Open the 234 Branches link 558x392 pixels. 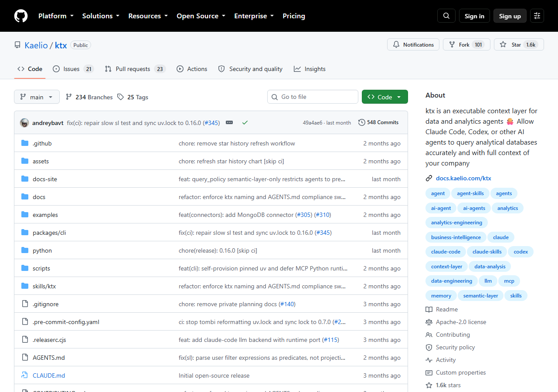[x=89, y=97]
